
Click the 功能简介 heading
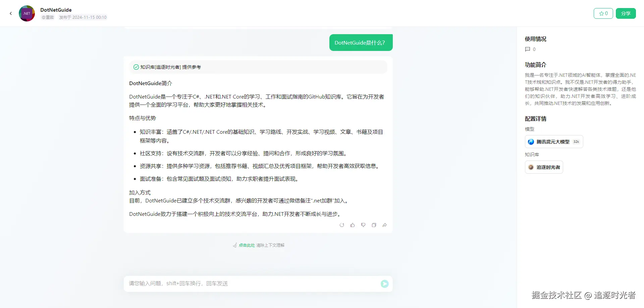click(536, 65)
